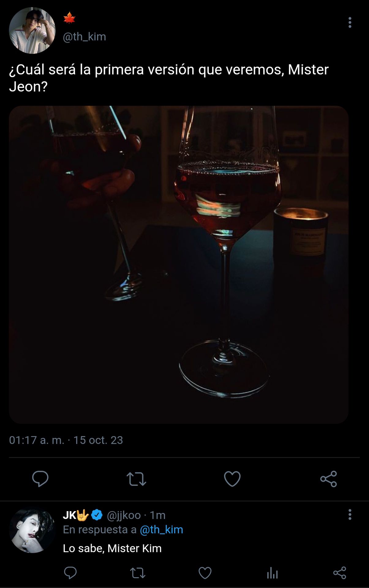Like JK's reply with the heart icon
Image resolution: width=369 pixels, height=588 pixels.
pos(205,573)
